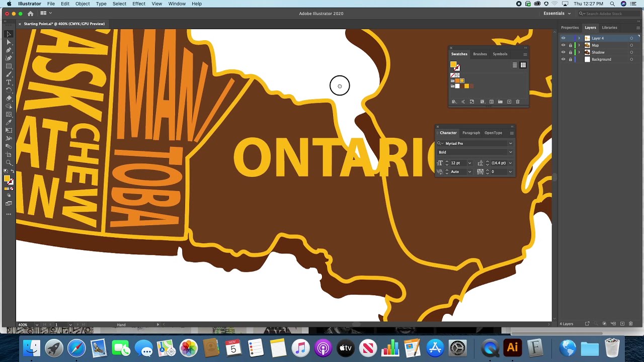Click Change Screen Mode icon in toolbar
This screenshot has width=644, height=362.
tap(9, 204)
